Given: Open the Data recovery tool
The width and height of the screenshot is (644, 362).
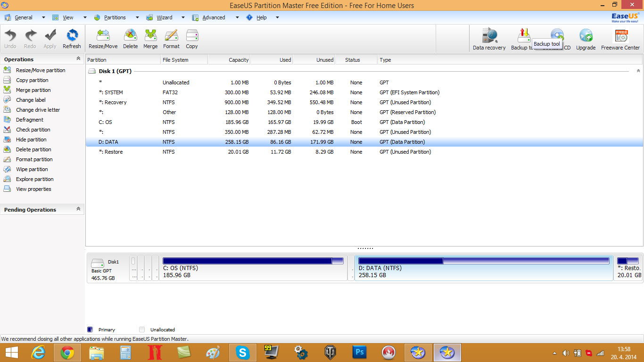Looking at the screenshot, I should [x=489, y=40].
